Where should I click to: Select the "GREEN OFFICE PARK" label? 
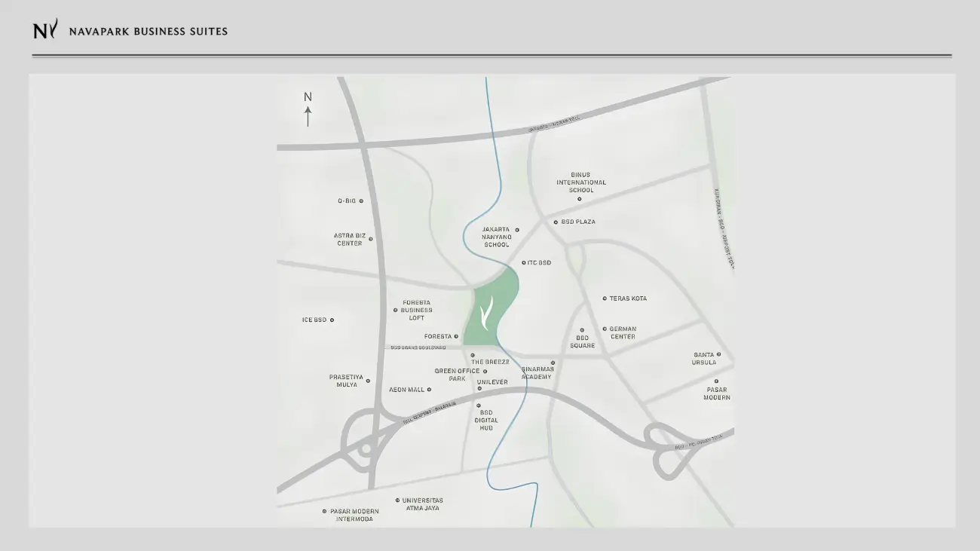coord(457,375)
